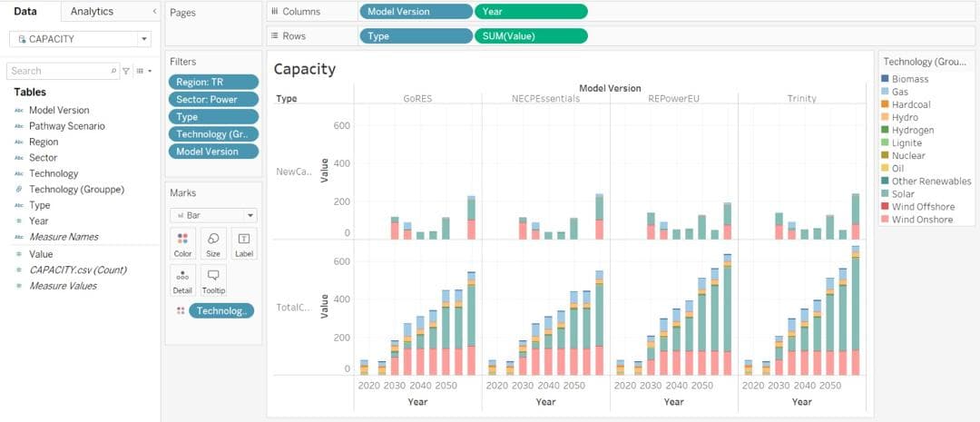Image resolution: width=980 pixels, height=422 pixels.
Task: Click the search magnifier icon
Action: coord(113,72)
